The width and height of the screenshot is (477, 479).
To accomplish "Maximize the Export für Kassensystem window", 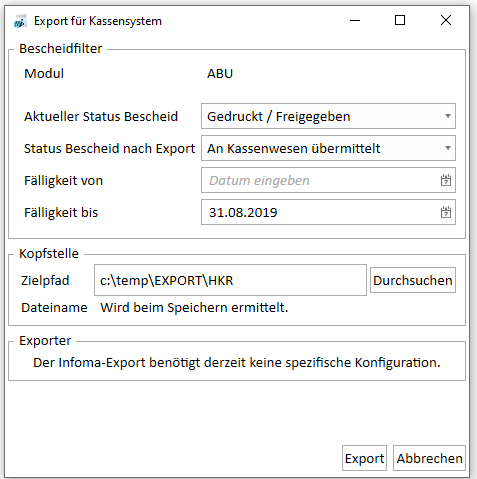I will (400, 21).
